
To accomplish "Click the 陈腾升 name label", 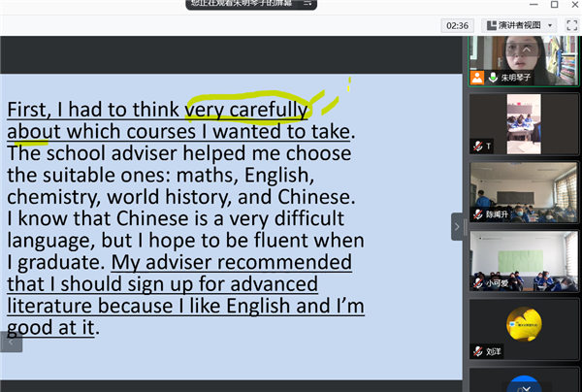I will click(x=497, y=214).
